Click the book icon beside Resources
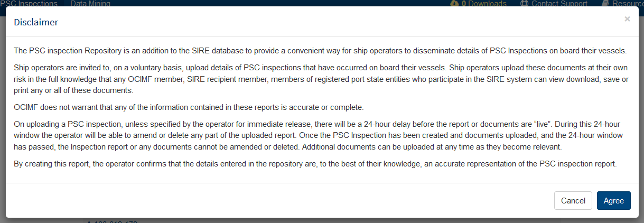This screenshot has height=223, width=644. (x=605, y=3)
